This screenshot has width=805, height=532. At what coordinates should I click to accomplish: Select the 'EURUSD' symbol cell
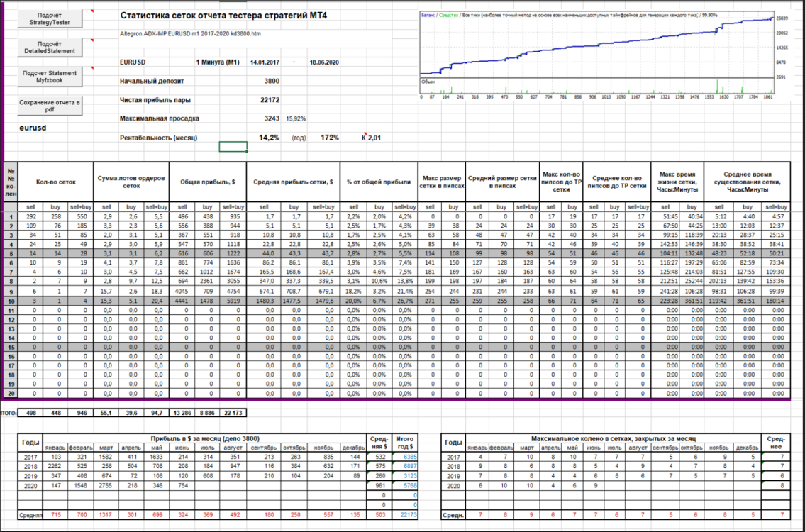pos(133,62)
